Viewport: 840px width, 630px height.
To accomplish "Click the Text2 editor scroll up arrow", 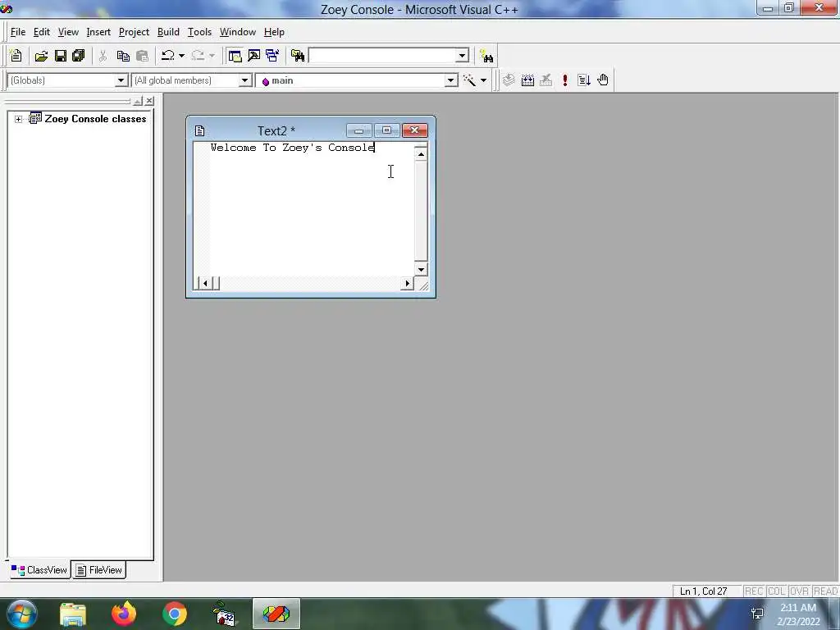I will click(421, 154).
